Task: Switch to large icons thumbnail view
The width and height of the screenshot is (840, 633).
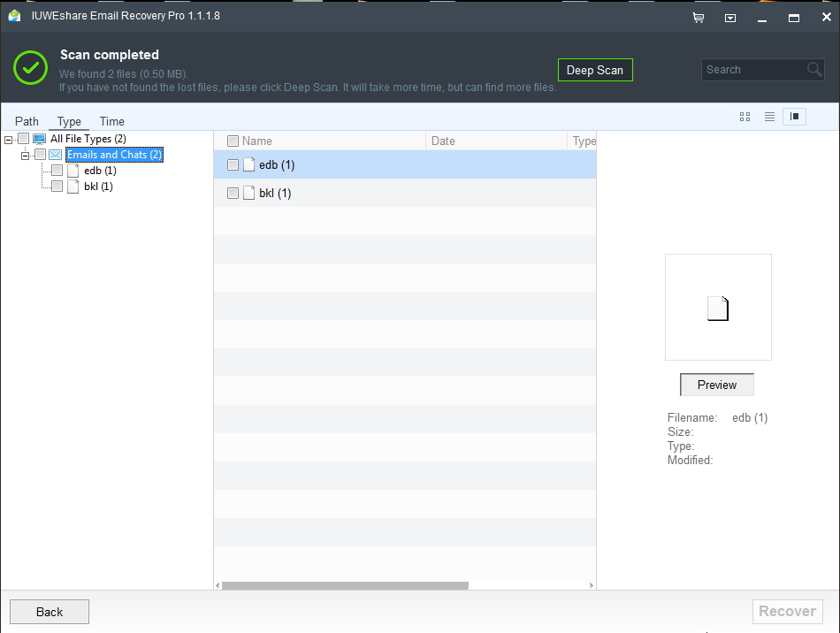Action: (x=745, y=117)
